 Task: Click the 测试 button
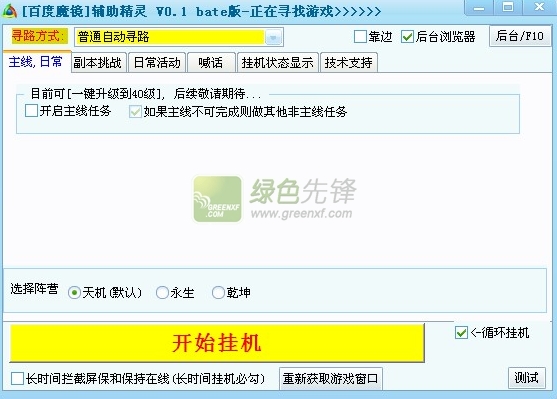(x=527, y=378)
